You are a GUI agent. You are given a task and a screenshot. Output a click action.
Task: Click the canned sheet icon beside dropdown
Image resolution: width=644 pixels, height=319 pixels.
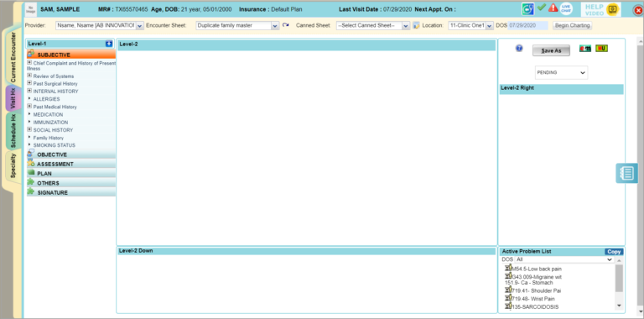click(416, 25)
